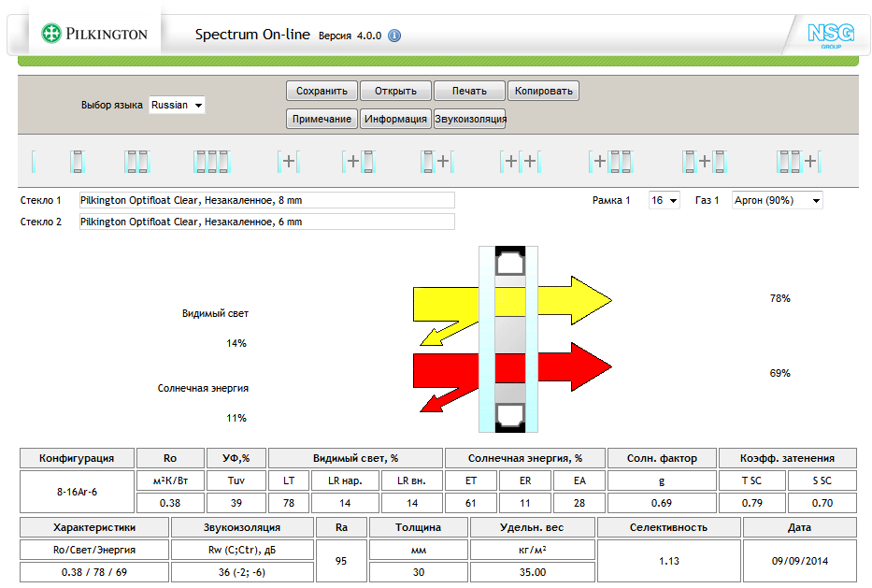Viewport: 872px width, 588px height.
Task: Click the 78% light transmission value
Action: [x=779, y=299]
